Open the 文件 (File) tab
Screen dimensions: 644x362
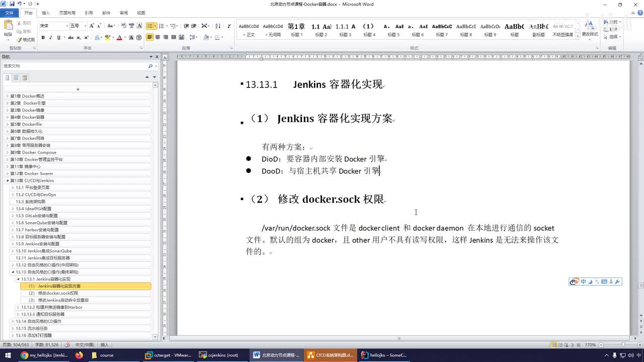pos(9,13)
